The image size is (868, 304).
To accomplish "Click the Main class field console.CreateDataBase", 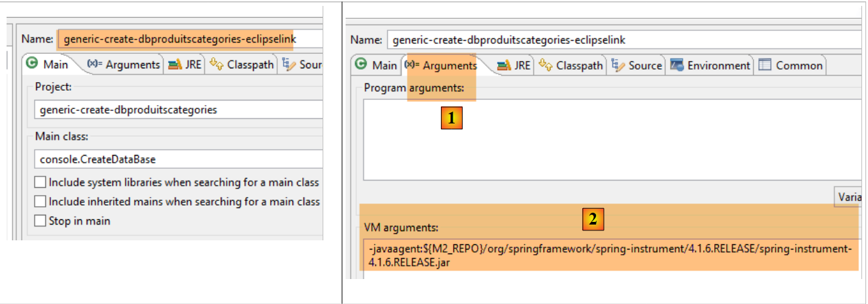I will pos(177,159).
